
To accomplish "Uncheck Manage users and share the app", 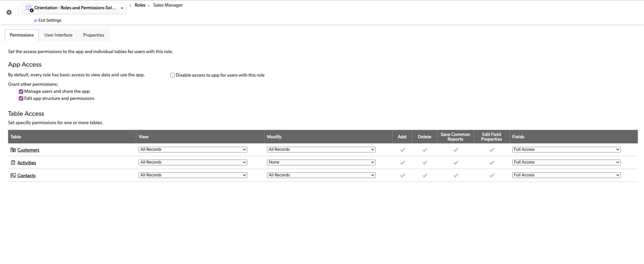I will point(21,91).
